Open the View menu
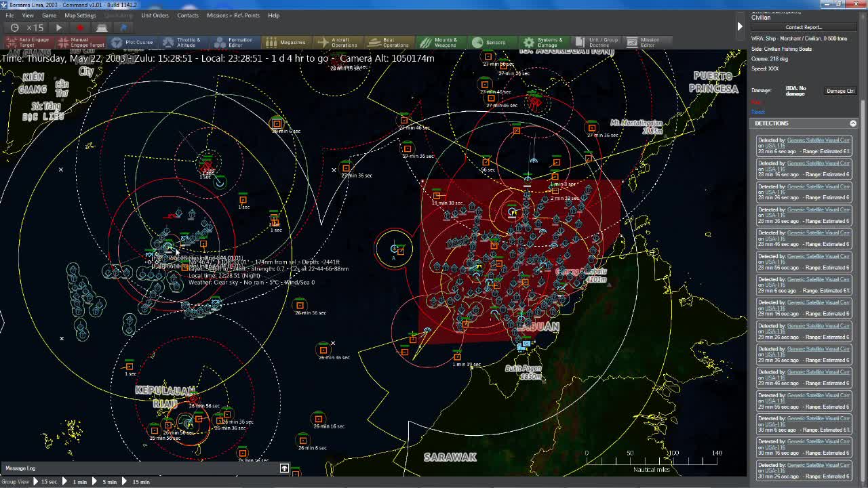This screenshot has width=868, height=488. click(x=28, y=15)
